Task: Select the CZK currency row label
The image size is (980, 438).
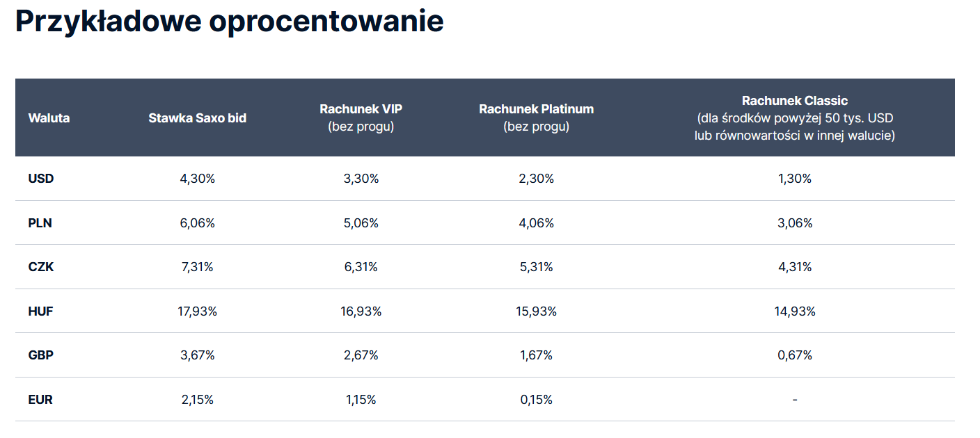Action: [41, 267]
